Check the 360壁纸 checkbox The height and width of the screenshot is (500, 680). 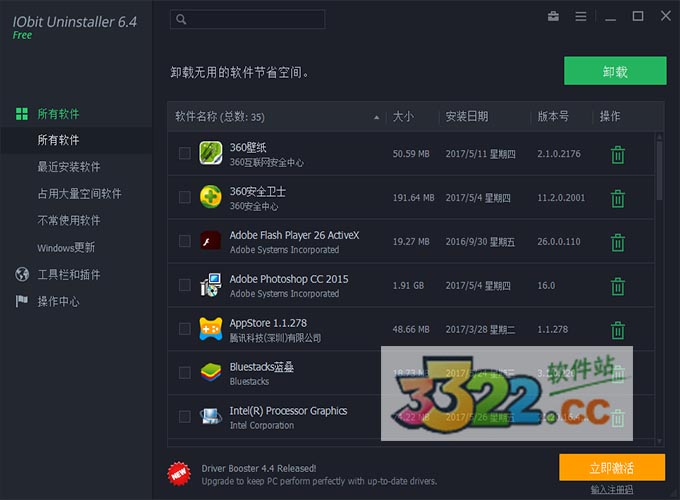(x=185, y=153)
